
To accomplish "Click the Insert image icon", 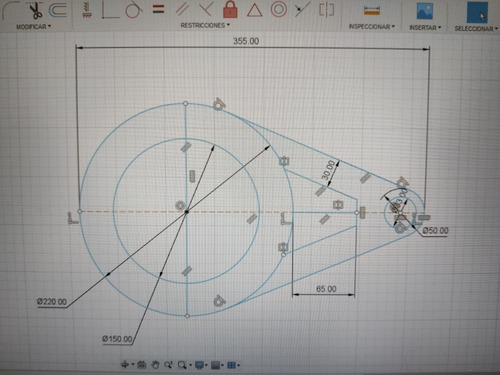I will [425, 11].
